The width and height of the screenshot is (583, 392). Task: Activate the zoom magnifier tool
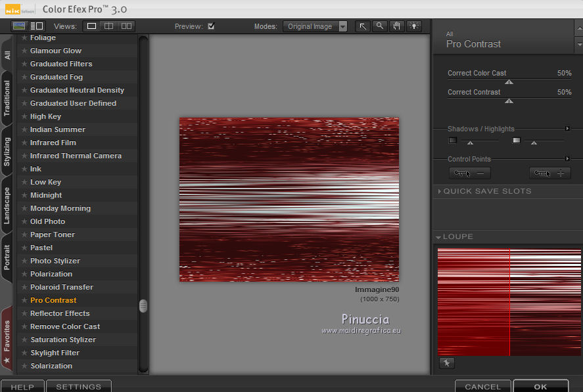[379, 26]
